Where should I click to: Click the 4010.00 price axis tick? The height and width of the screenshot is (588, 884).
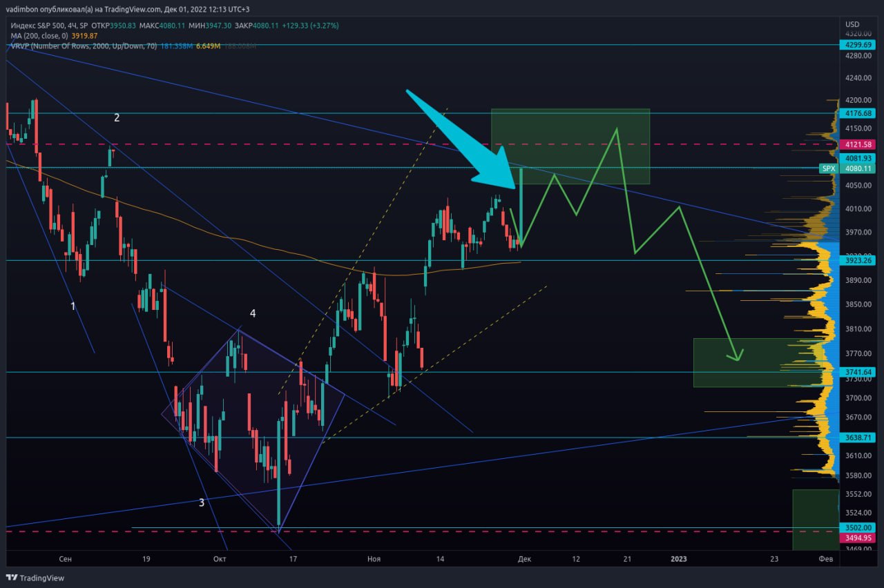(858, 209)
